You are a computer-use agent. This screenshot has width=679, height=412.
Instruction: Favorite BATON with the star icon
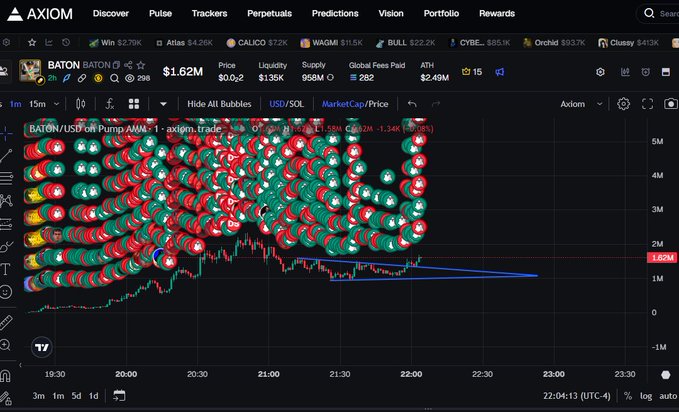coord(141,65)
